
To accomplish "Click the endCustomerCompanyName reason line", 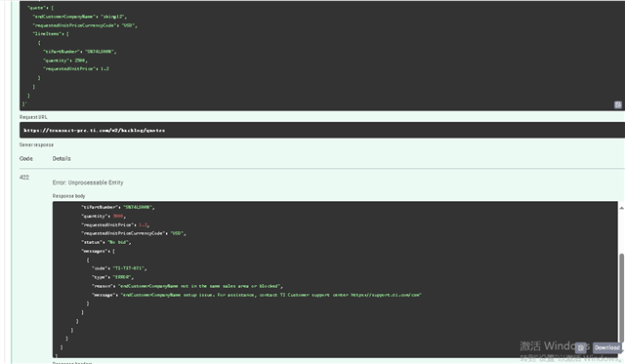I will coord(187,286).
